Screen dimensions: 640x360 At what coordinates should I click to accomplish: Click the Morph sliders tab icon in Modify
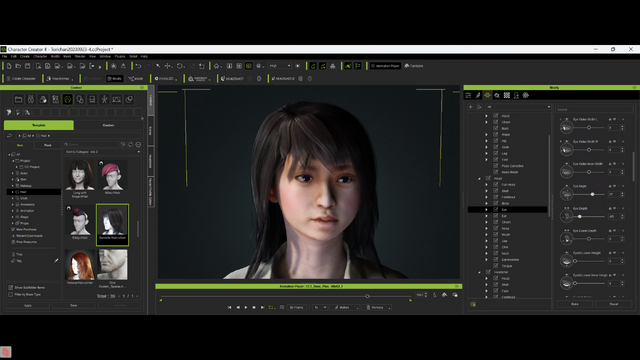click(x=487, y=95)
